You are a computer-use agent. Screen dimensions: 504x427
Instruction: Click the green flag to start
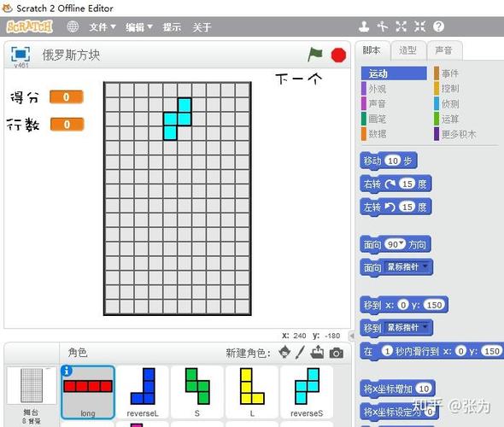(x=315, y=55)
